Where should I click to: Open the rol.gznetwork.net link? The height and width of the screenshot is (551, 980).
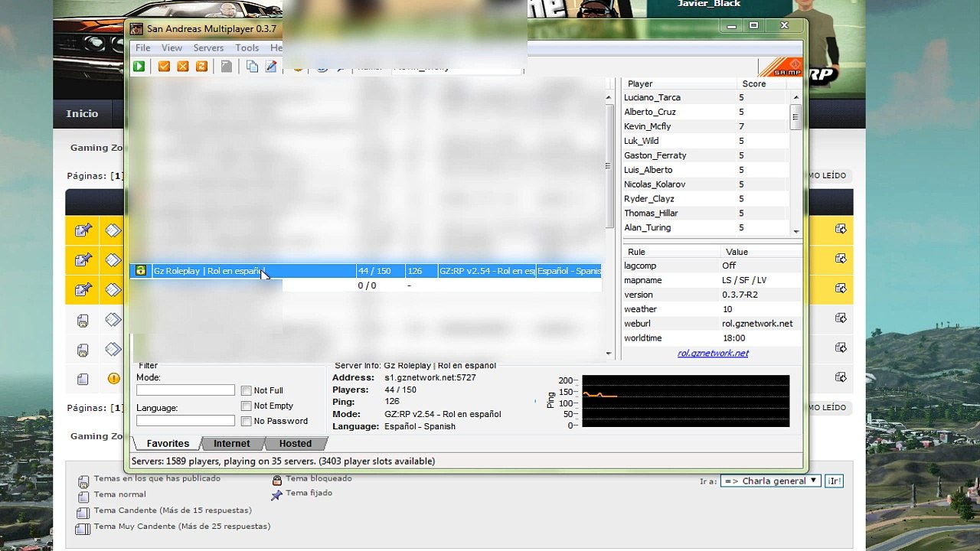(713, 354)
